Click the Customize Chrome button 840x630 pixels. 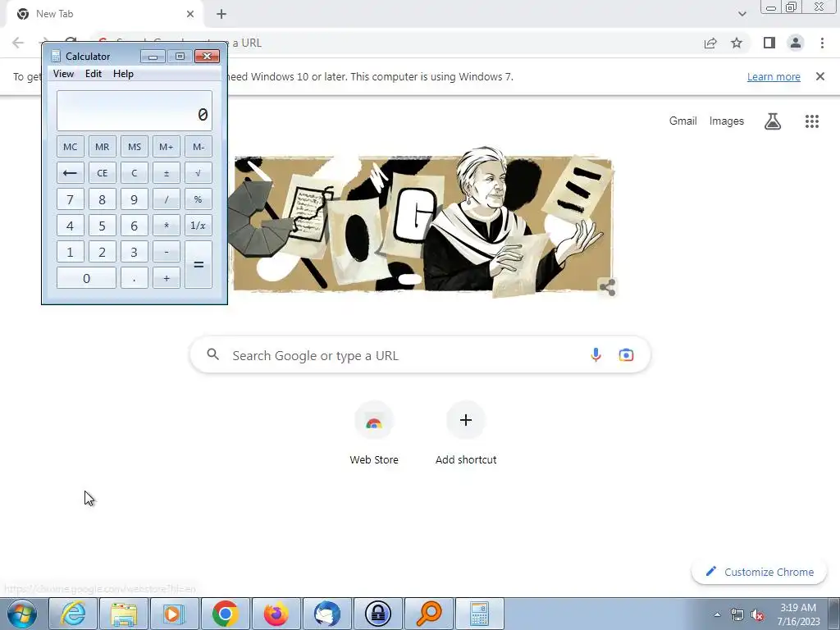[x=760, y=572]
